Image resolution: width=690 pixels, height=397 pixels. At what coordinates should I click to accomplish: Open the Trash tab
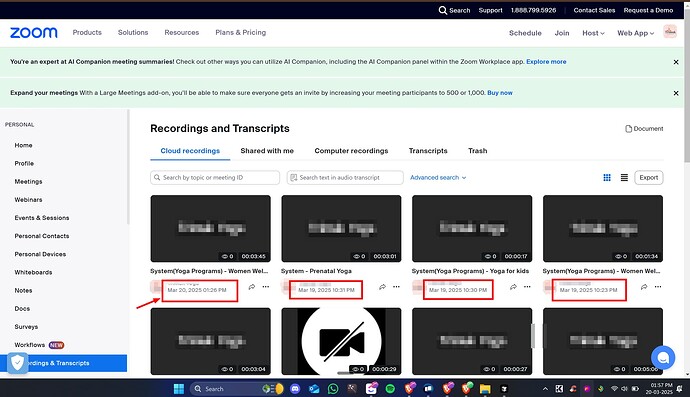(x=477, y=151)
